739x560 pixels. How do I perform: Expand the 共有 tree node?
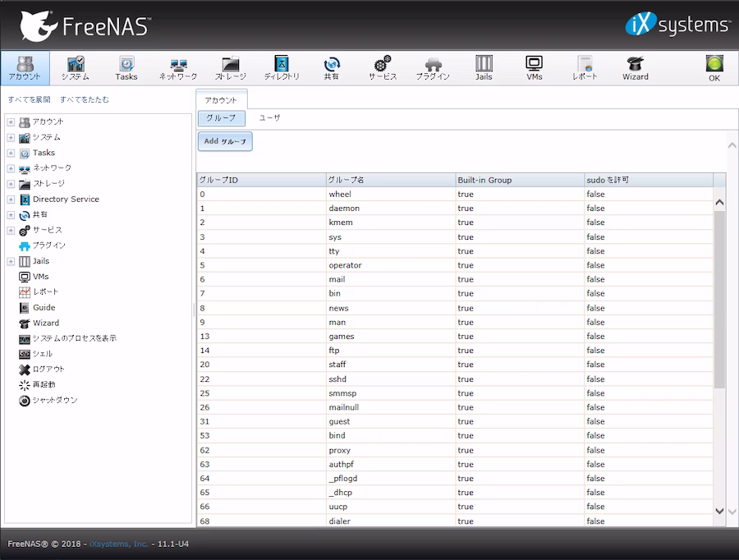point(11,215)
